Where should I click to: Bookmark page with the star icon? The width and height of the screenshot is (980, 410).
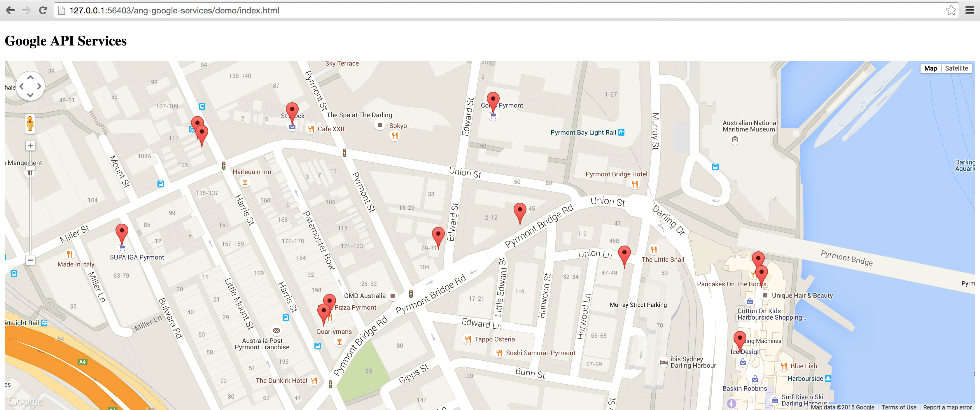click(951, 10)
